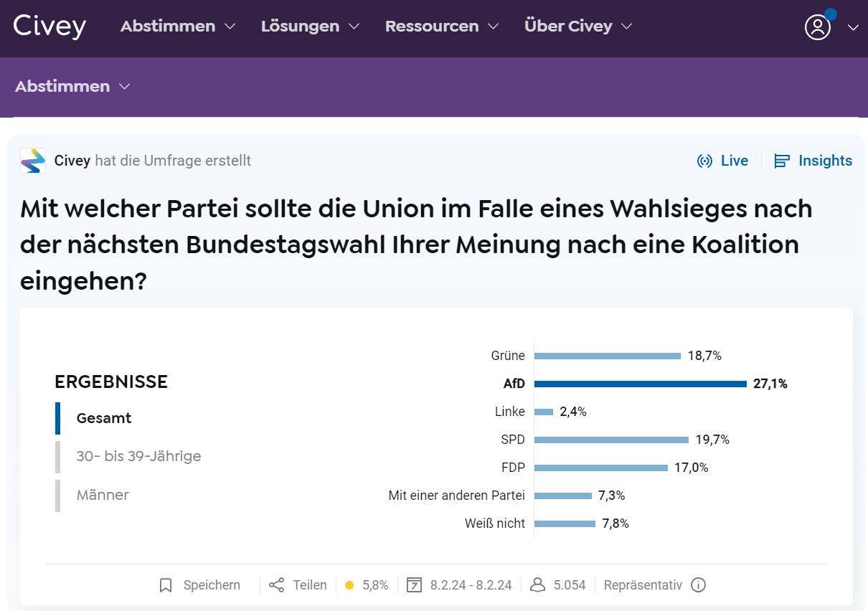Click the Teilen share icon

coord(277,585)
